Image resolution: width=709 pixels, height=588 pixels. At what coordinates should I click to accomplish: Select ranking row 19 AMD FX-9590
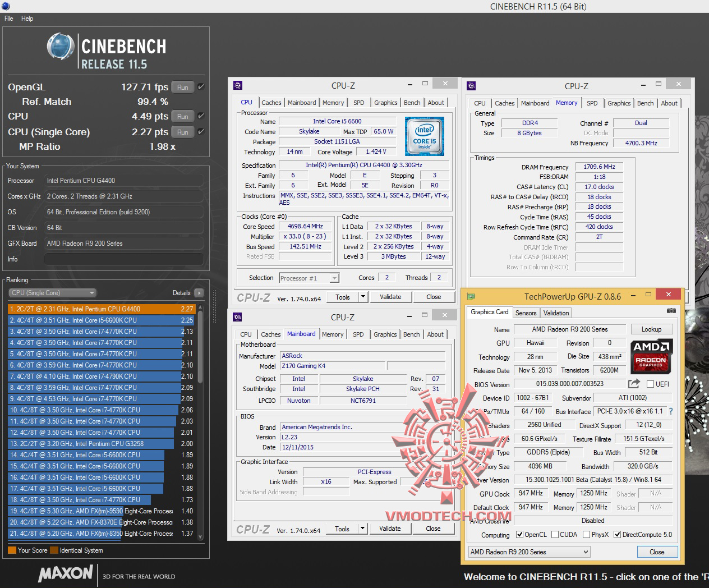102,511
